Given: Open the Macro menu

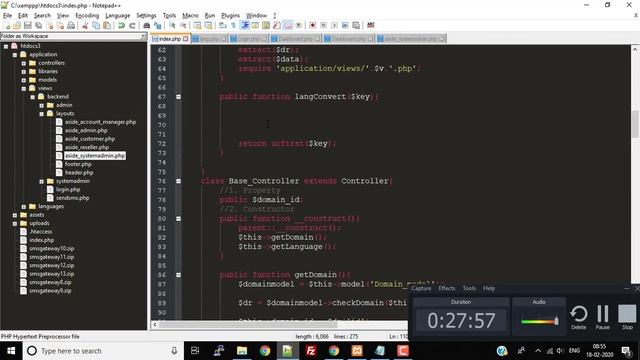Looking at the screenshot, I should coord(190,16).
